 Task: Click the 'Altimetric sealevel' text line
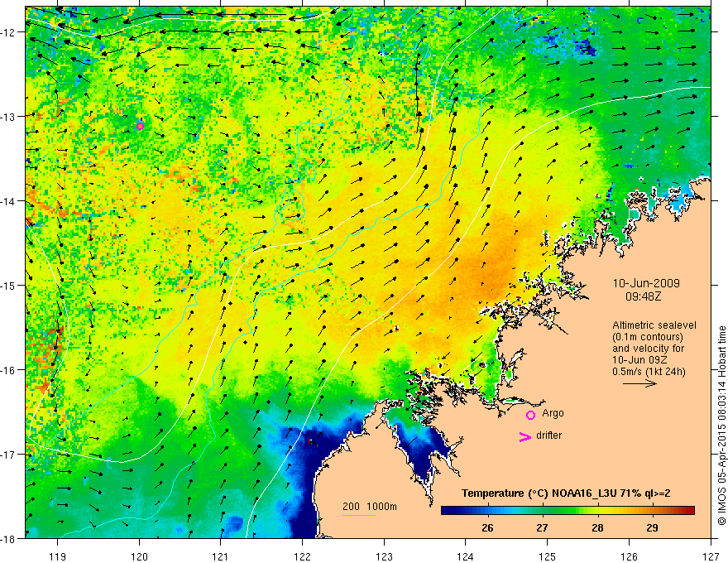654,325
